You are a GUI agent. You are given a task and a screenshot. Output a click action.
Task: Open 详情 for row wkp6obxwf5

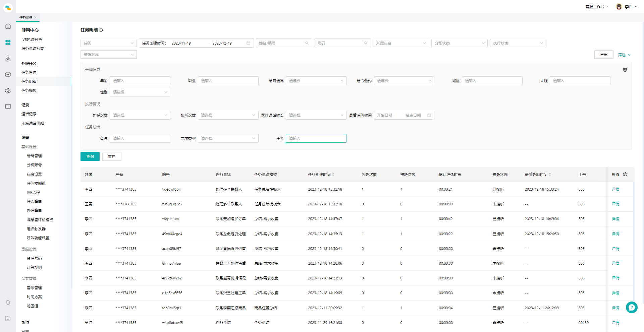(615, 323)
